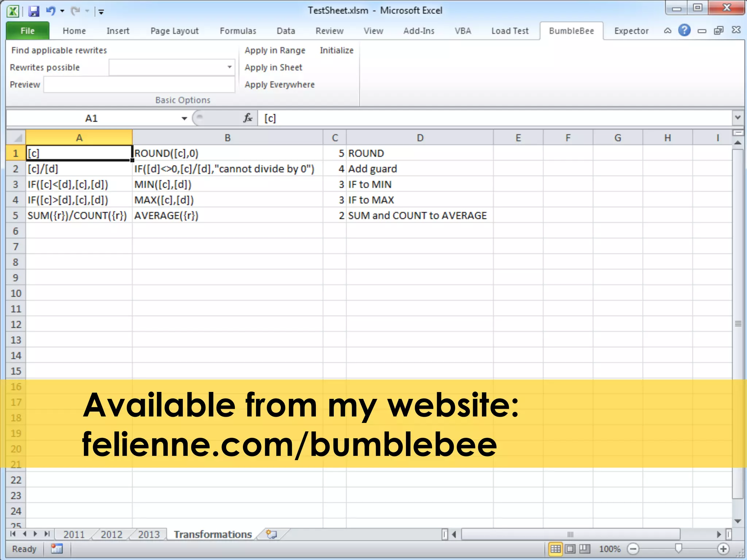Click next sheet navigation arrow
The image size is (747, 560).
[35, 534]
